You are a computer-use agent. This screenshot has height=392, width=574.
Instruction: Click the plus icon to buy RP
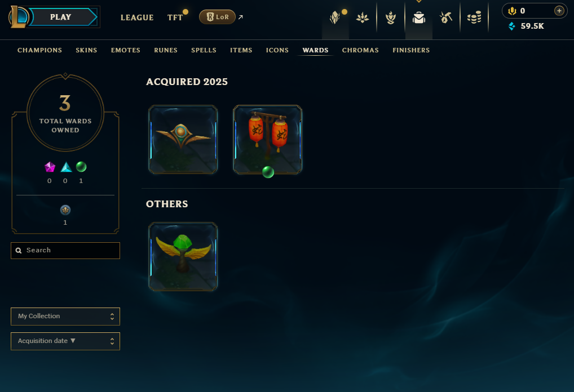[x=559, y=11]
